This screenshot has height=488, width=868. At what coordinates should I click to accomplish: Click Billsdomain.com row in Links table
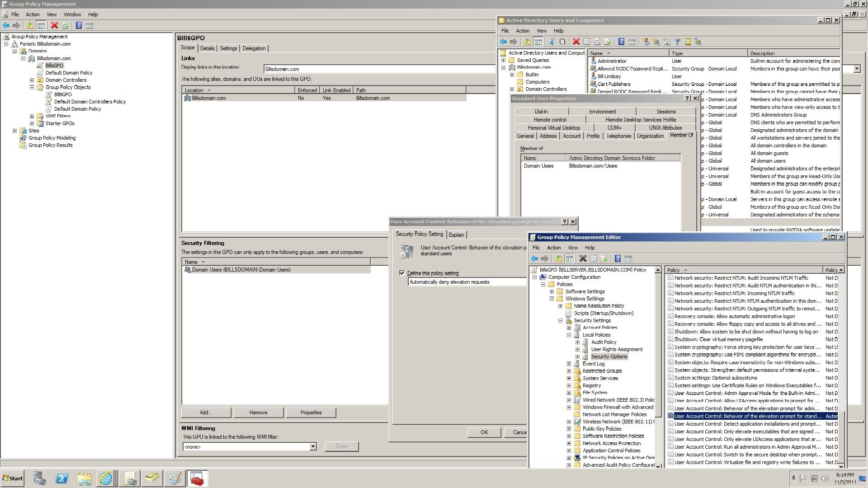[324, 98]
